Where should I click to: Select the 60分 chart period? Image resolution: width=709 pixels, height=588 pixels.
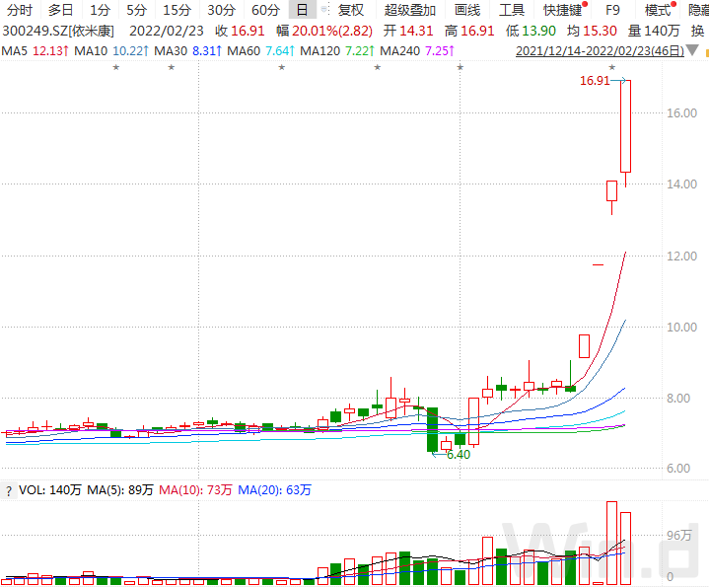[266, 10]
